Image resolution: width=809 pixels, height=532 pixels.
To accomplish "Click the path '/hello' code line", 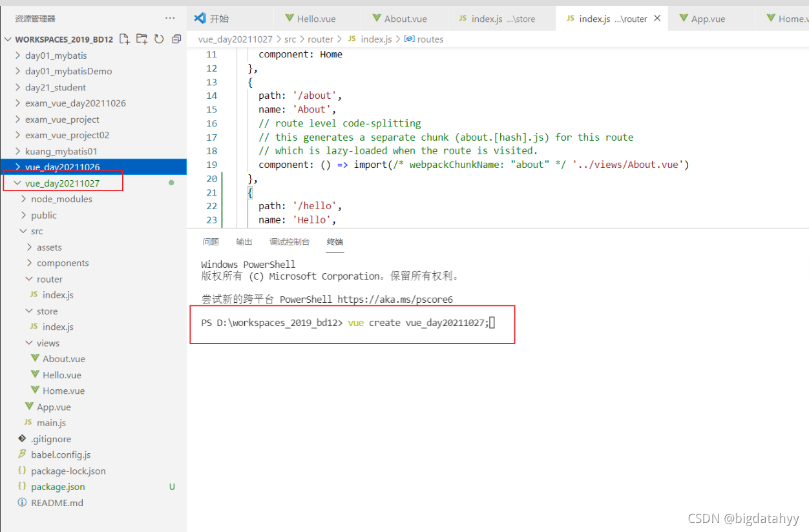I will point(300,206).
